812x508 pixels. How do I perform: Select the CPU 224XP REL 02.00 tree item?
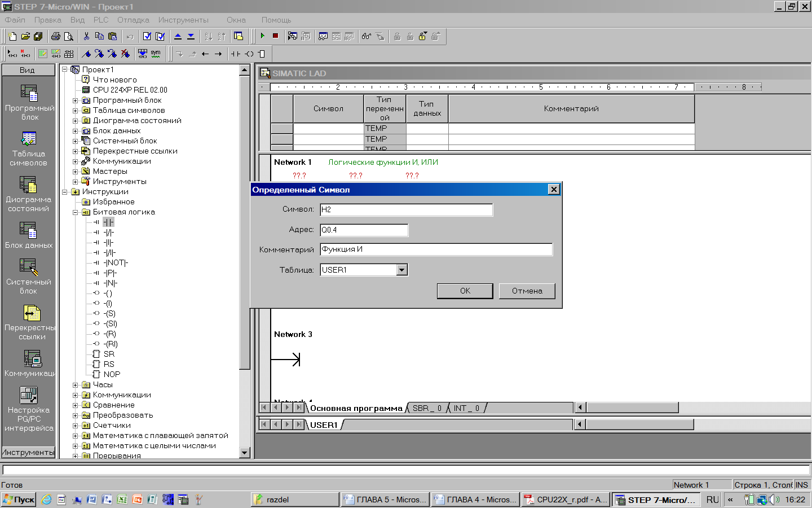click(x=130, y=90)
